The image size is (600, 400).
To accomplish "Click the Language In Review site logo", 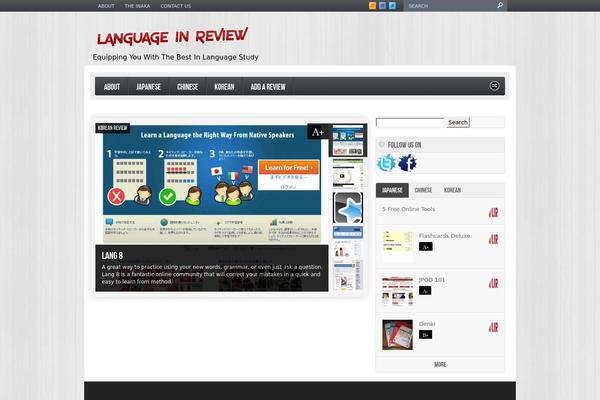I will (x=172, y=37).
